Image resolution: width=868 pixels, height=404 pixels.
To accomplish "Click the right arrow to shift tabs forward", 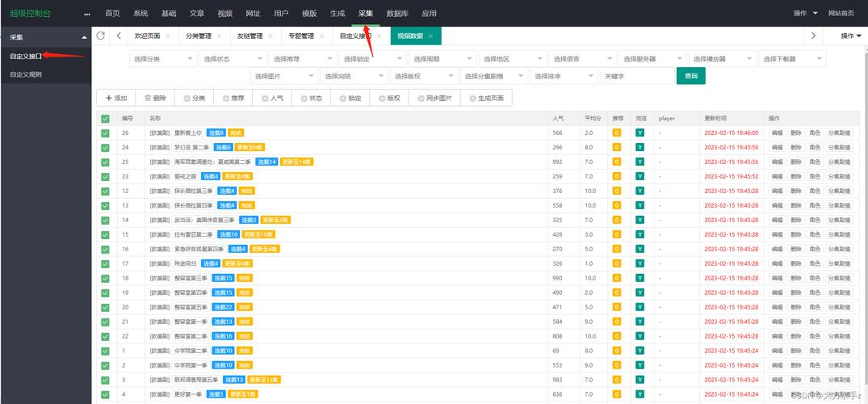I will coord(813,36).
